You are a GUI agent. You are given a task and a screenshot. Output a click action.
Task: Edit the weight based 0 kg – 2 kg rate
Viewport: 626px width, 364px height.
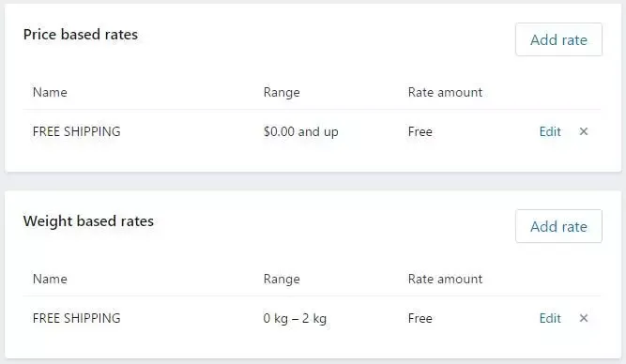point(550,318)
